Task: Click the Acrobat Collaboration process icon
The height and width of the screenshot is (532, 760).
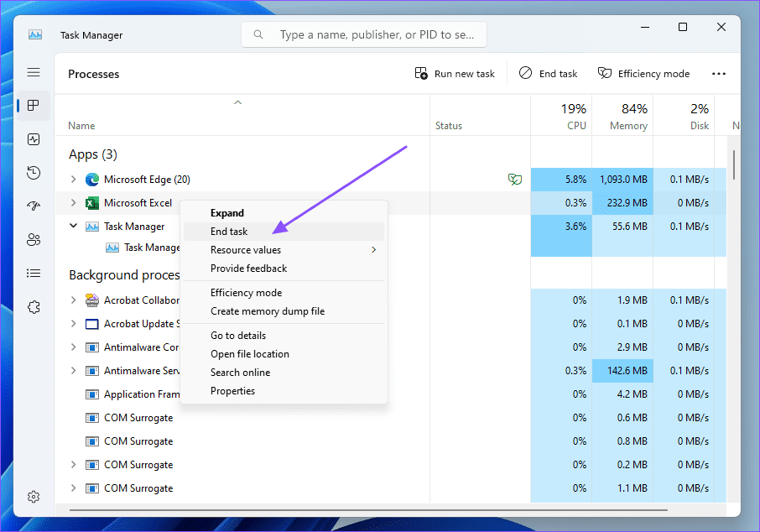Action: [x=92, y=300]
